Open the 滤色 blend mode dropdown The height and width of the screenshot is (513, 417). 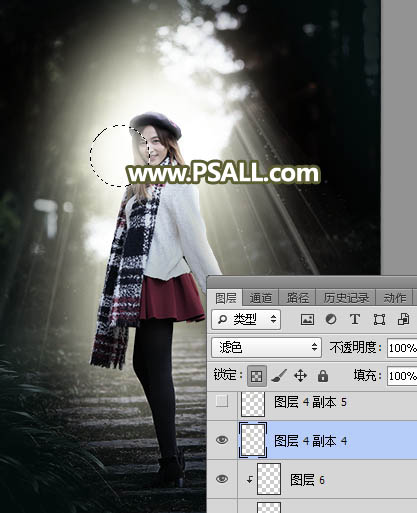pos(266,348)
